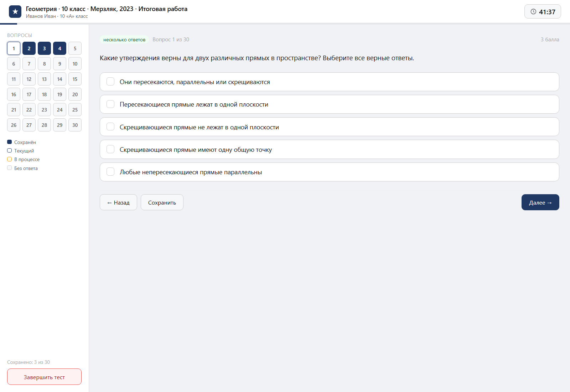Finish test with 'Завершить тест' button
This screenshot has height=392, width=570.
44,377
